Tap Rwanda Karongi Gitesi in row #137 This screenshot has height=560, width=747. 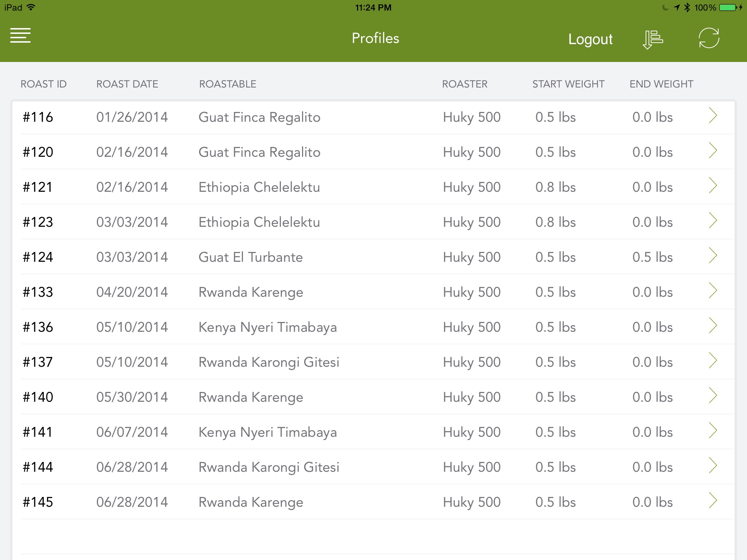tap(269, 363)
